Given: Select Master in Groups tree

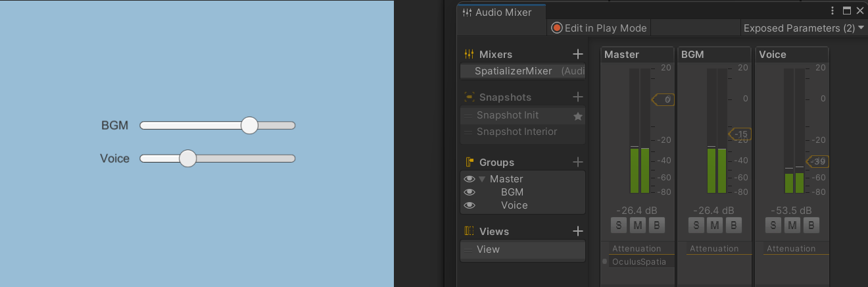Looking at the screenshot, I should click(506, 179).
